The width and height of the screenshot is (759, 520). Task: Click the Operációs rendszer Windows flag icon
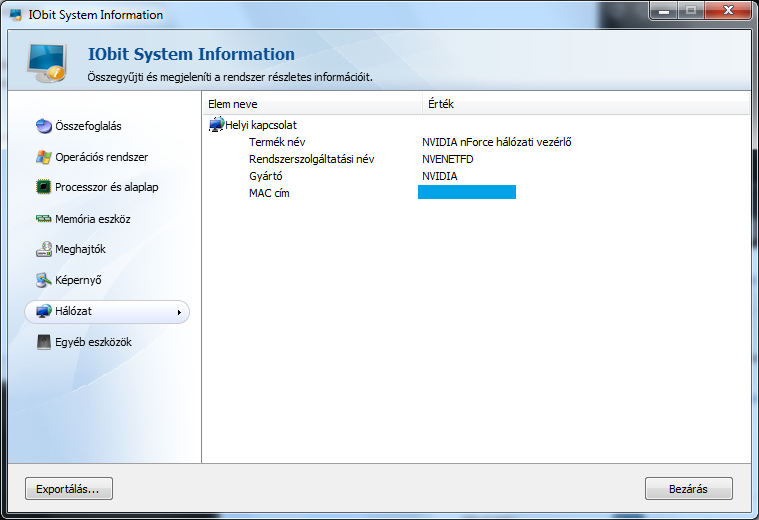tap(44, 157)
